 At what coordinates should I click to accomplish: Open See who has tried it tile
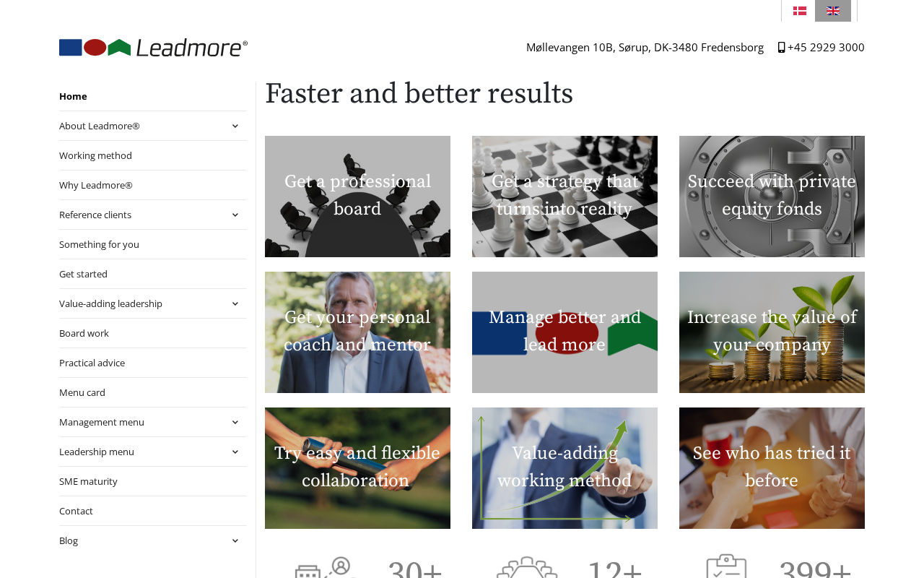pyautogui.click(x=772, y=468)
